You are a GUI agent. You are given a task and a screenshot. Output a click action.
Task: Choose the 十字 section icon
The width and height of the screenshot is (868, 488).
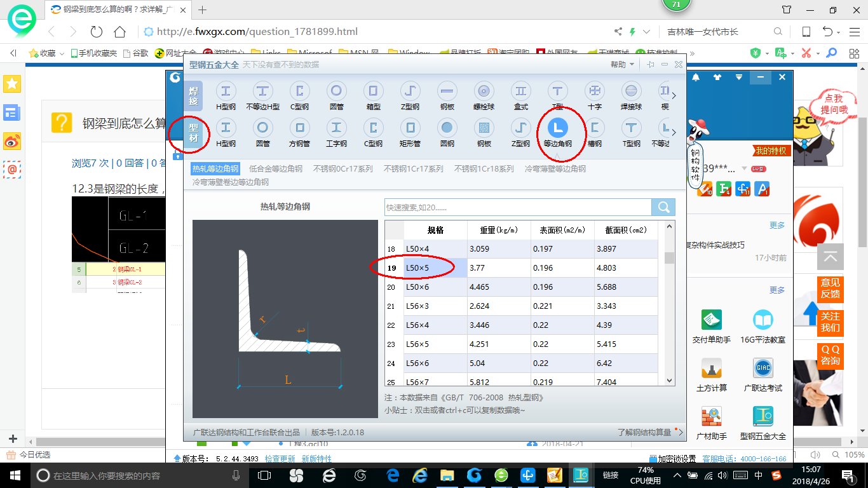coord(594,91)
